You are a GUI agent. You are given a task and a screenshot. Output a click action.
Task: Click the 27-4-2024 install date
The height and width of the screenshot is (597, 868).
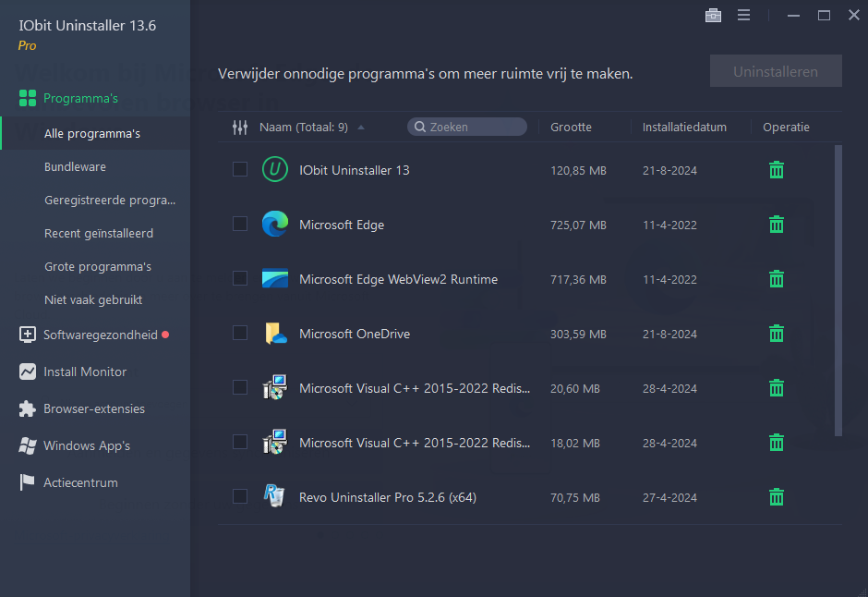(669, 498)
